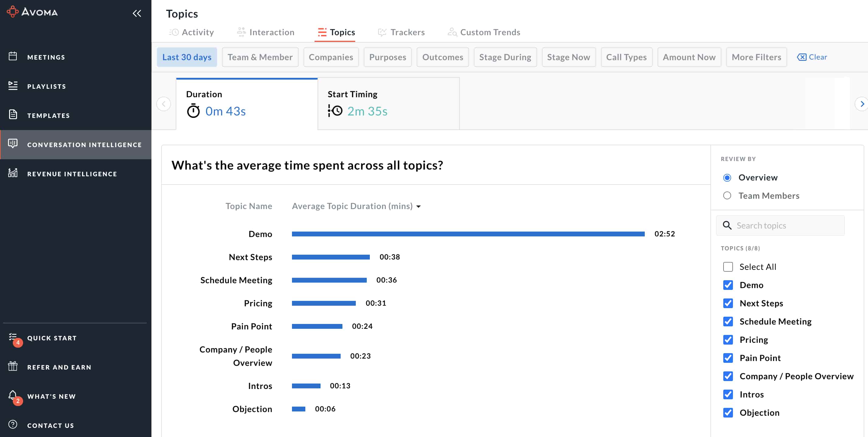Screen dimensions: 868x437
Task: Select the Start Timing metric card
Action: click(388, 104)
